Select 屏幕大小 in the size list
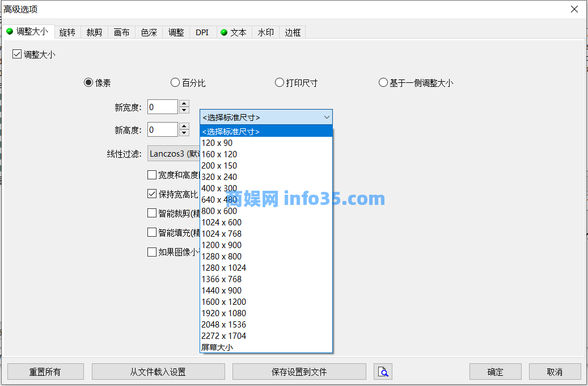The image size is (588, 386). pos(217,347)
